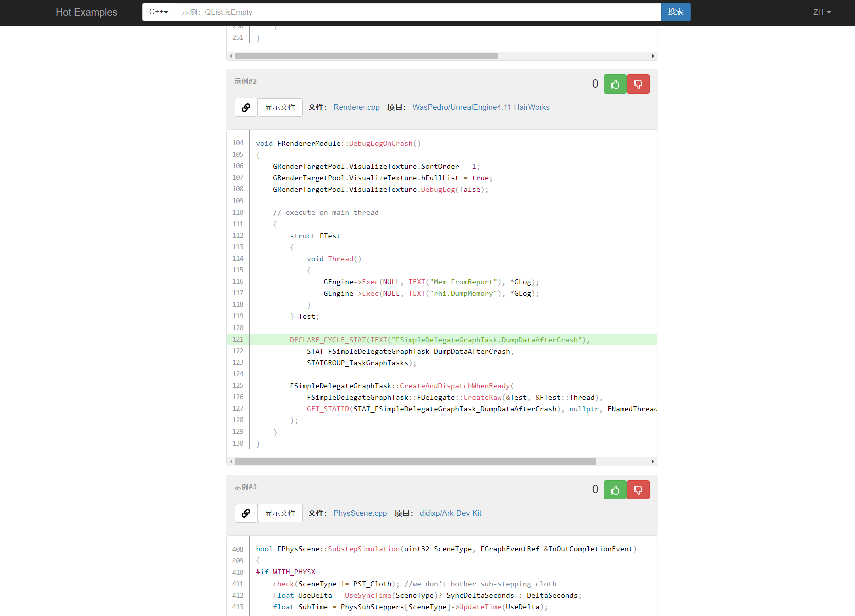Show file for PhysScene.cpp example
Screen dimensions: 855x616
click(280, 513)
